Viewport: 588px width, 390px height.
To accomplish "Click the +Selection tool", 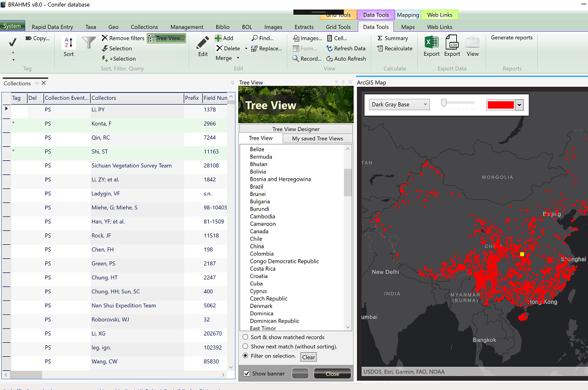I will (119, 59).
